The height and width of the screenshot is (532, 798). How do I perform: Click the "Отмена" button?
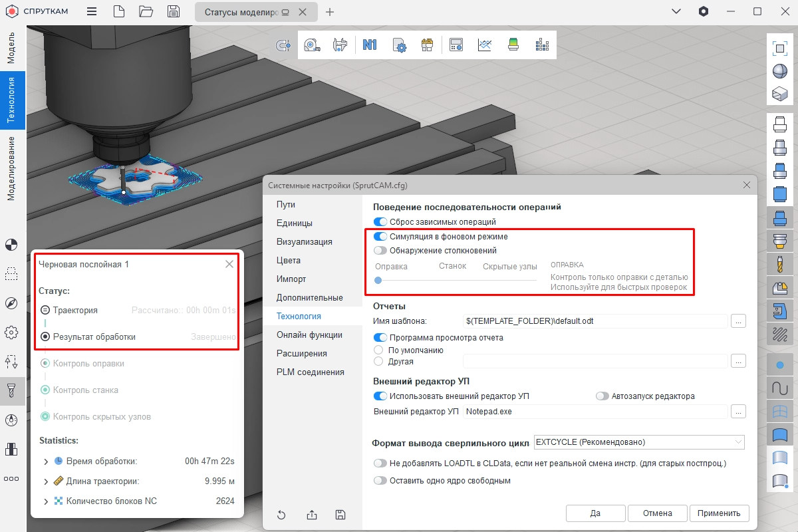pos(657,513)
